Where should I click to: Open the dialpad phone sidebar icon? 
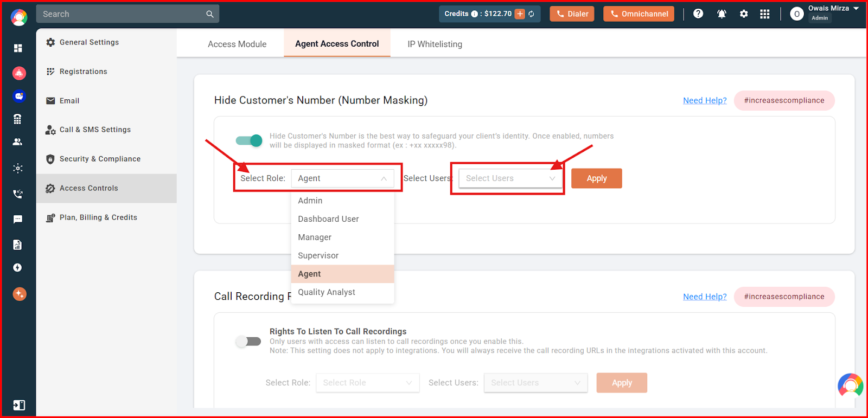click(x=18, y=119)
